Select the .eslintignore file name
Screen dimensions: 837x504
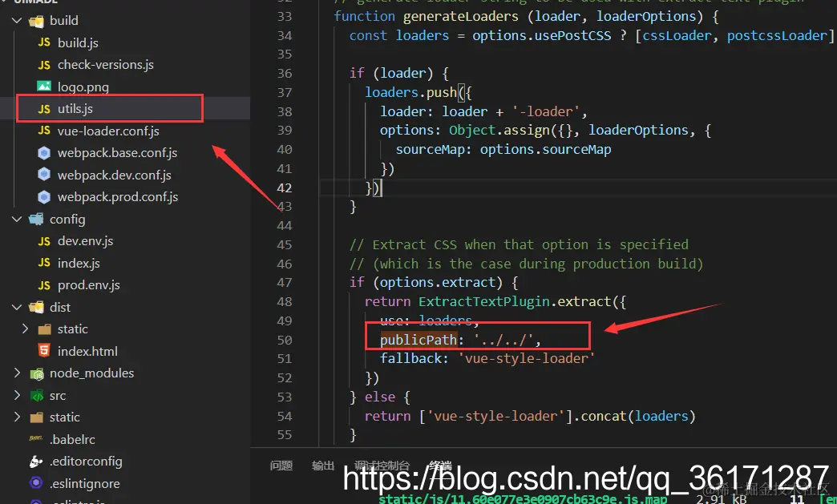click(x=84, y=483)
